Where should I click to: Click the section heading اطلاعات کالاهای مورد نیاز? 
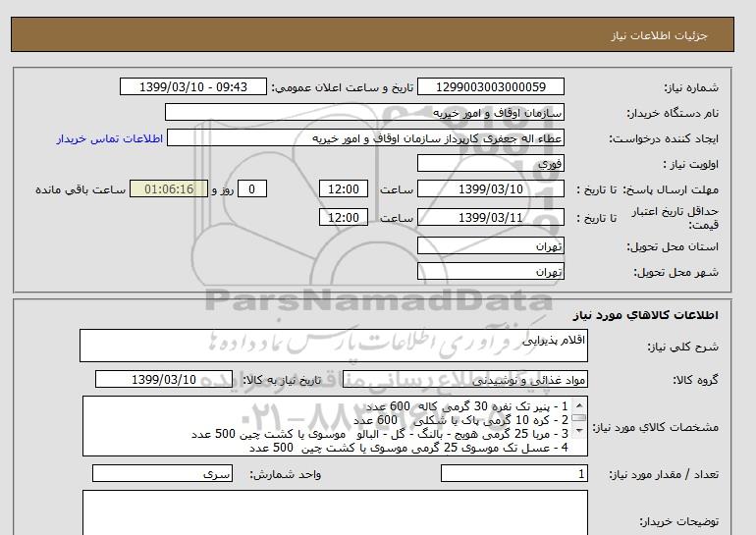[646, 315]
